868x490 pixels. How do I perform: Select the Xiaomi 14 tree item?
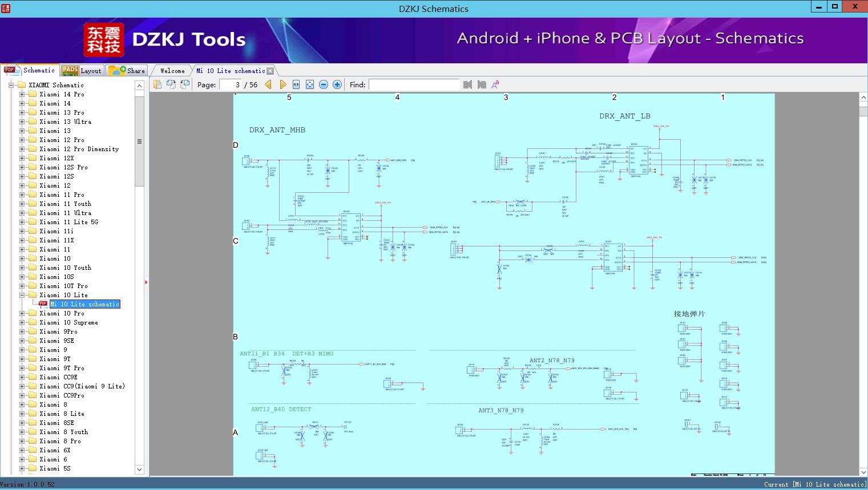click(x=55, y=103)
